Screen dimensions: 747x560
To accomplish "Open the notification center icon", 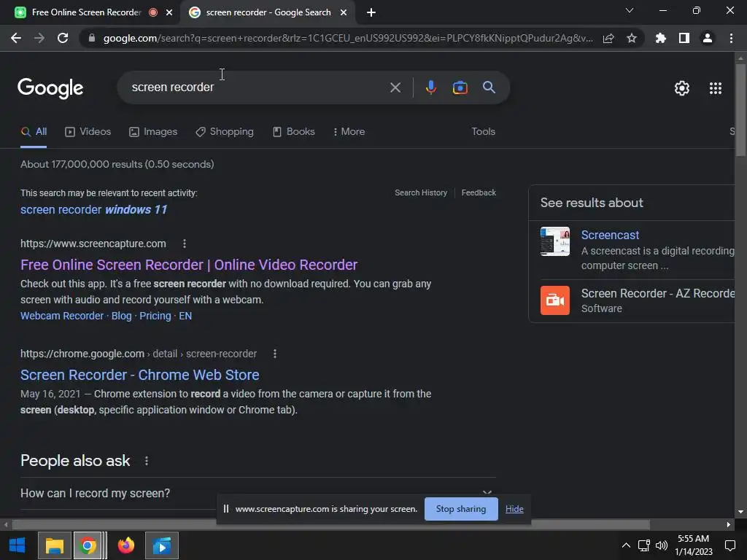I will (729, 545).
